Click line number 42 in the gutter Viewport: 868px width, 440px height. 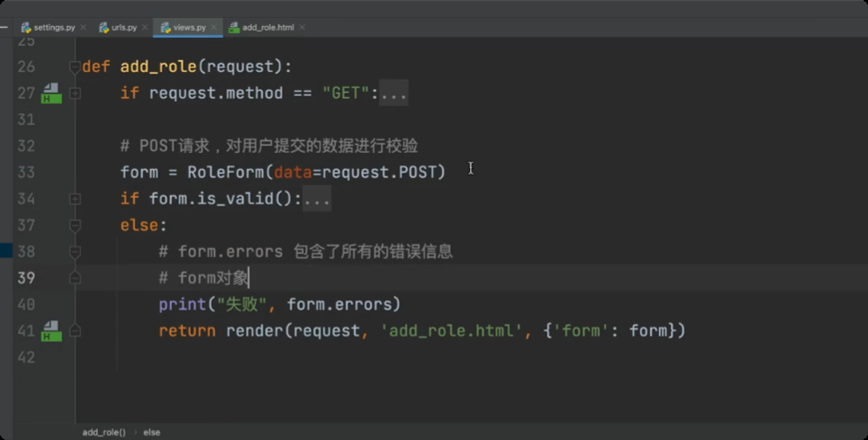pos(26,357)
